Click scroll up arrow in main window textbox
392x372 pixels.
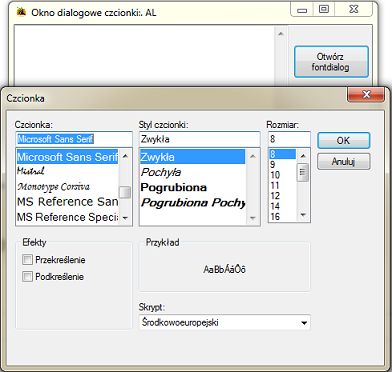coord(281,34)
